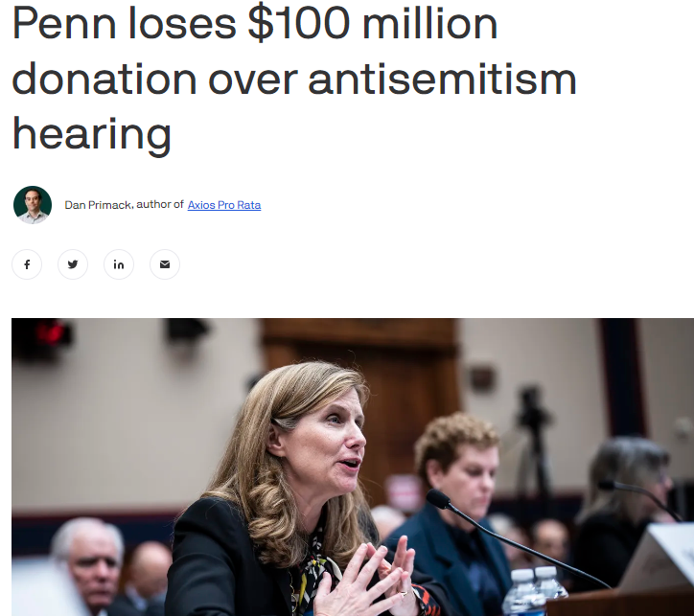Click the 'author of' byline text

pyautogui.click(x=160, y=204)
